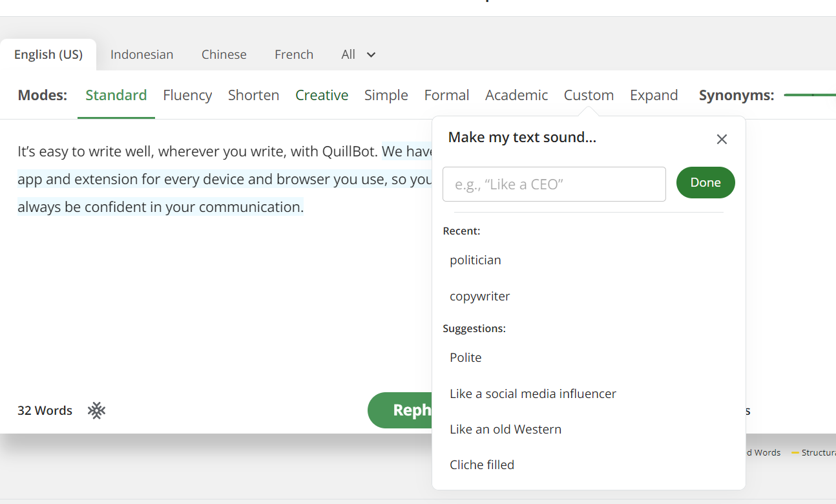Activate Creative mode
Viewport: 836px width, 504px height.
pyautogui.click(x=322, y=96)
